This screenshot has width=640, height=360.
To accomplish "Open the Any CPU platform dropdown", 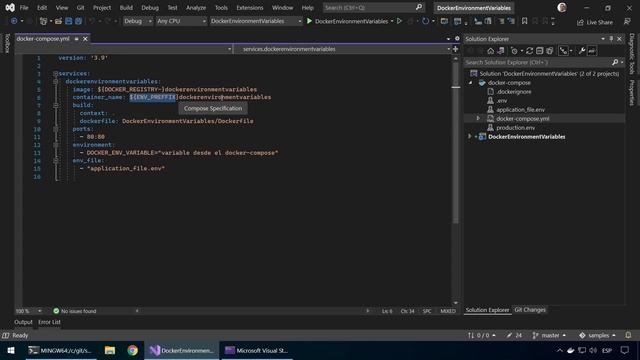I will tap(181, 21).
